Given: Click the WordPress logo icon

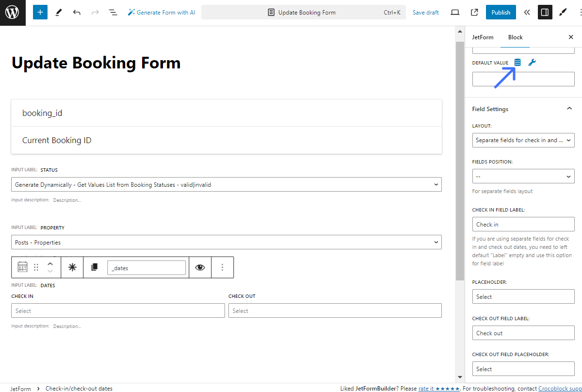Looking at the screenshot, I should tap(13, 13).
